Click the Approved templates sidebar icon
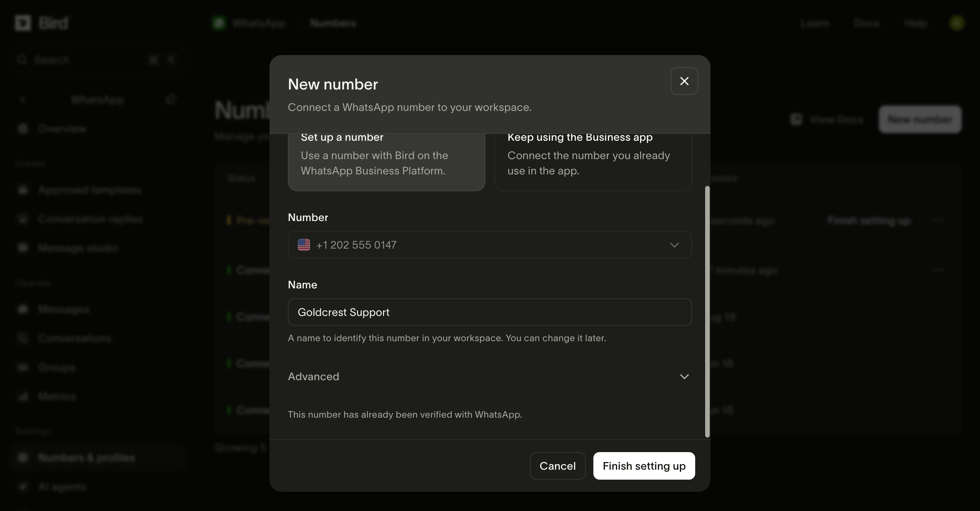 click(x=23, y=190)
